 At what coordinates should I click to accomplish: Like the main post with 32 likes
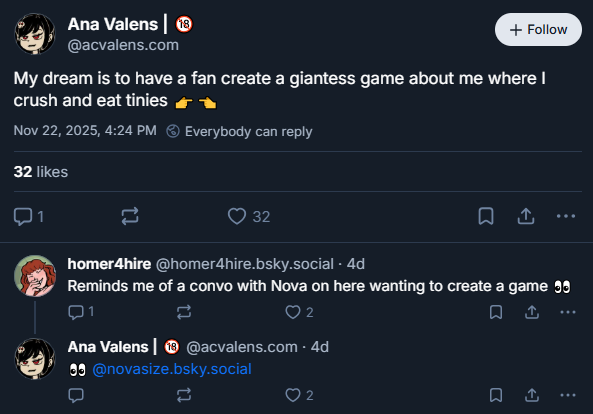click(249, 217)
